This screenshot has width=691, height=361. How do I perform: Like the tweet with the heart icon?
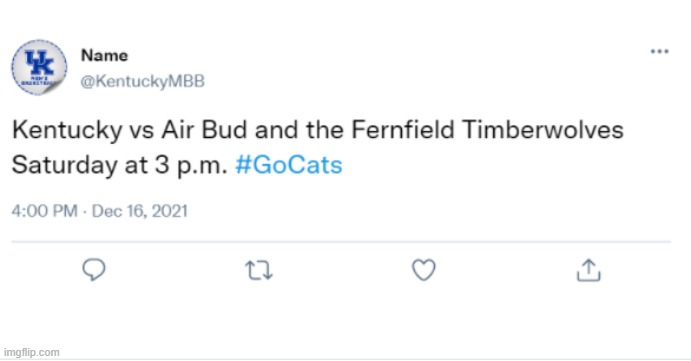[x=424, y=270]
